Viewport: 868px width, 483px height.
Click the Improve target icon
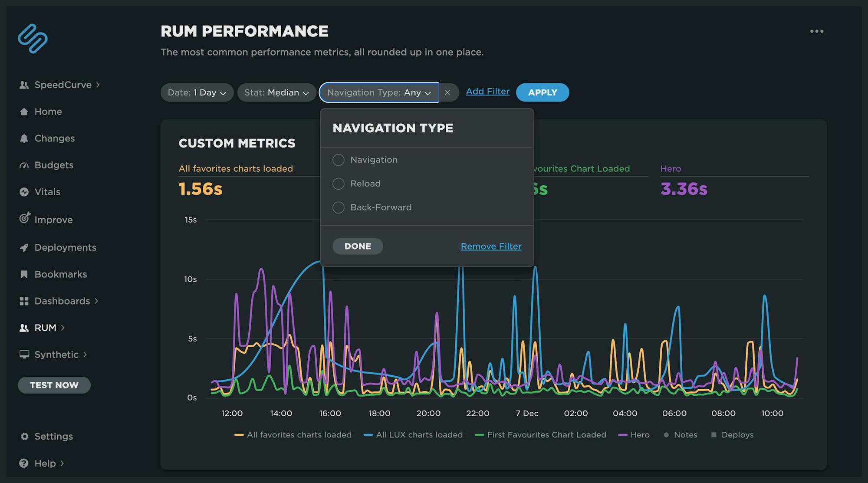click(25, 218)
